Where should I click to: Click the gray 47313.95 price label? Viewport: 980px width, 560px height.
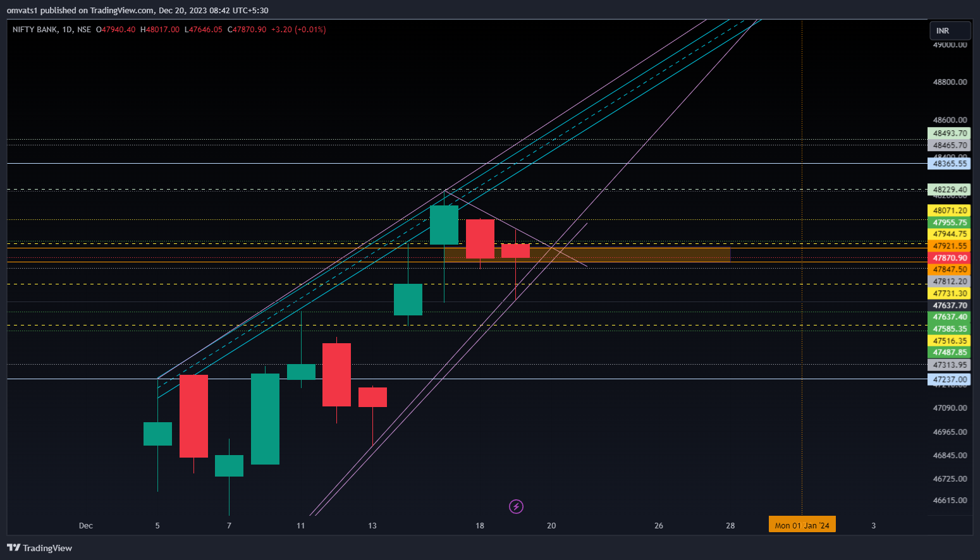coord(950,365)
